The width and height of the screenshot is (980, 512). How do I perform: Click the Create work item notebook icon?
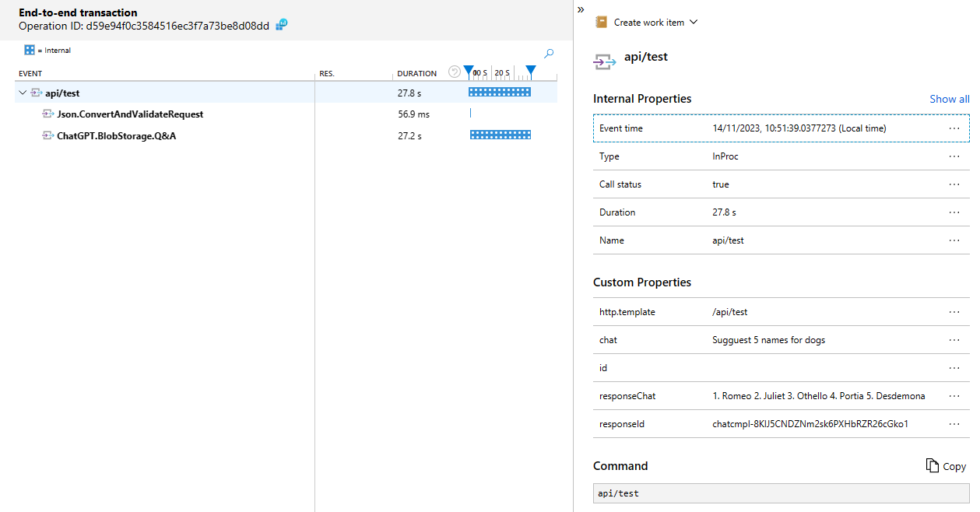[601, 23]
